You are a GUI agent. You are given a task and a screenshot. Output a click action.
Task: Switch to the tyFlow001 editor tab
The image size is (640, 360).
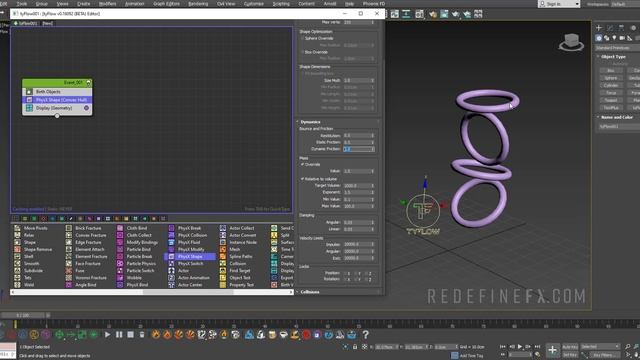(26, 23)
